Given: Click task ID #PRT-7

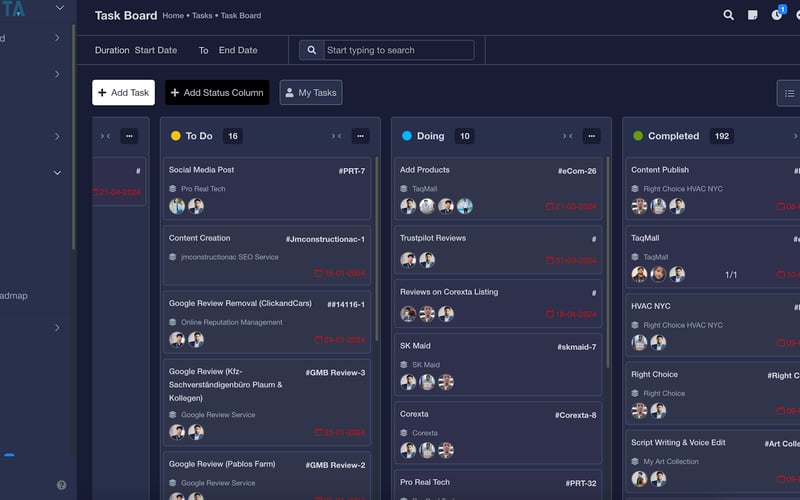Looking at the screenshot, I should (352, 171).
